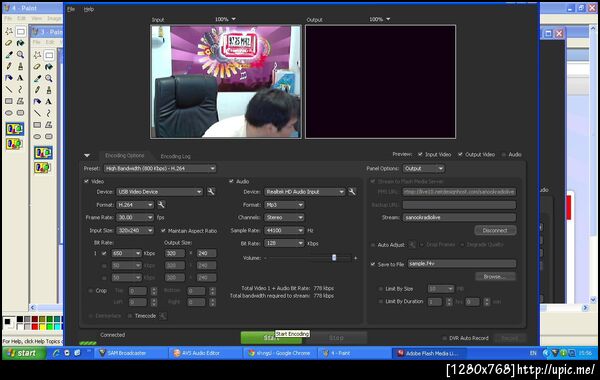Open Edit menu in 4 - Paint
Image resolution: width=600 pixels, height=380 pixels.
[x=21, y=18]
